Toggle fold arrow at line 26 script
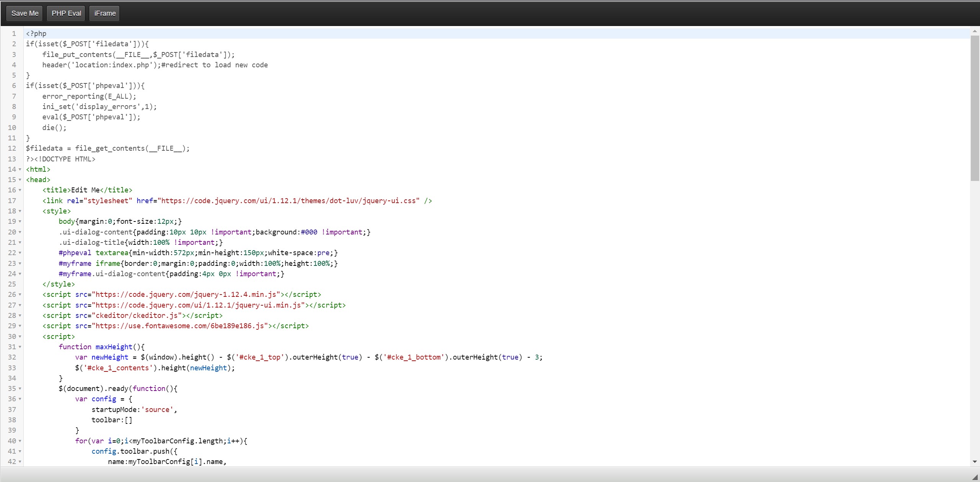This screenshot has width=980, height=482. click(20, 295)
